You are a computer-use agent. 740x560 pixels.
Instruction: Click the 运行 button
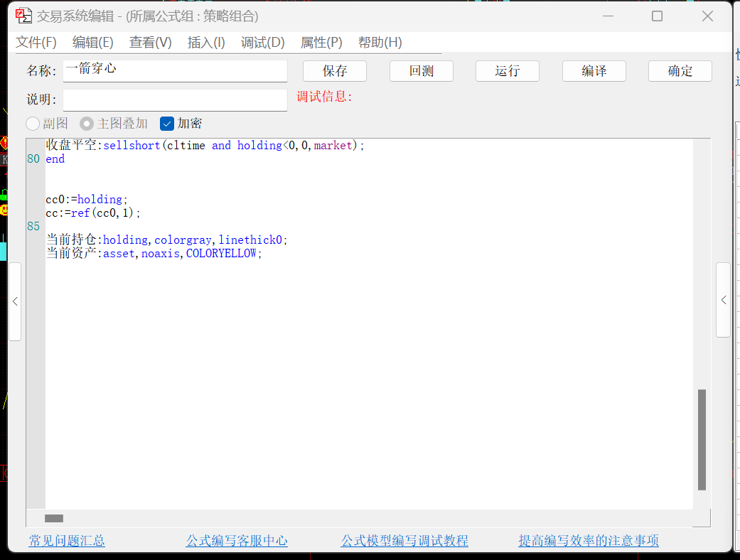point(508,71)
